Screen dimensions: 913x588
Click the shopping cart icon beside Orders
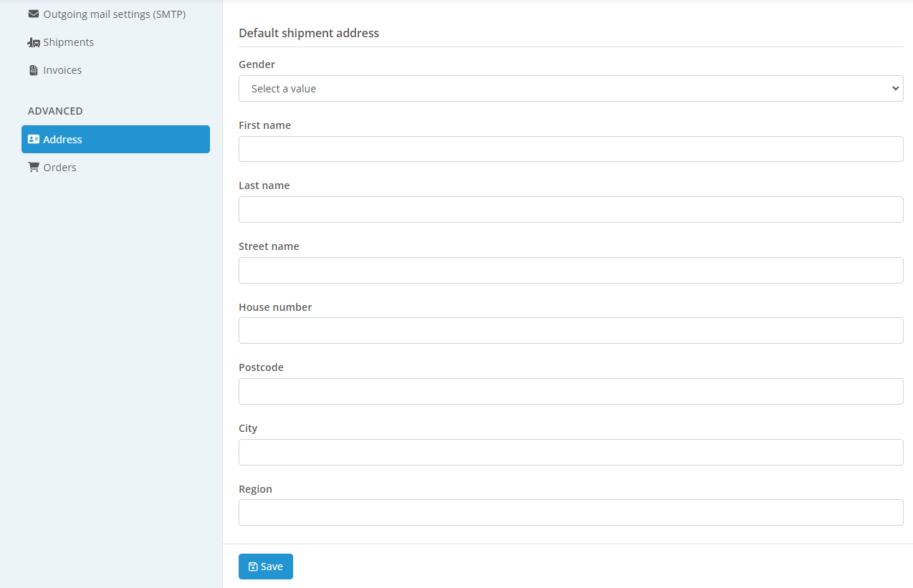[34, 167]
